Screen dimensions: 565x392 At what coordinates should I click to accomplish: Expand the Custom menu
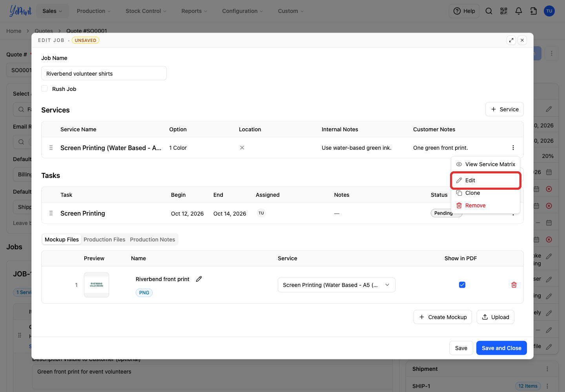point(291,11)
